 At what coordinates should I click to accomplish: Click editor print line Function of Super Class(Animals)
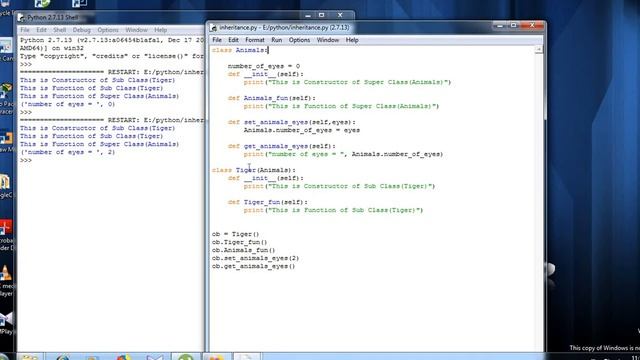[x=341, y=106]
